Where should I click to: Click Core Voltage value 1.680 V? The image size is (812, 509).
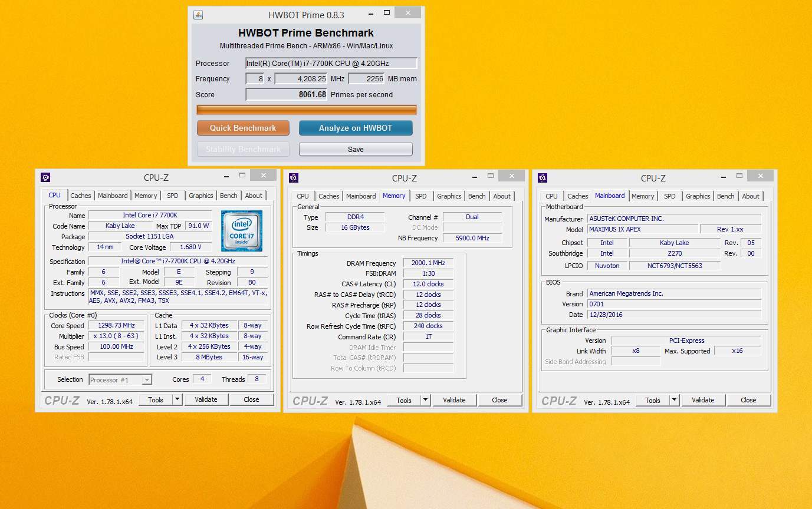point(191,247)
